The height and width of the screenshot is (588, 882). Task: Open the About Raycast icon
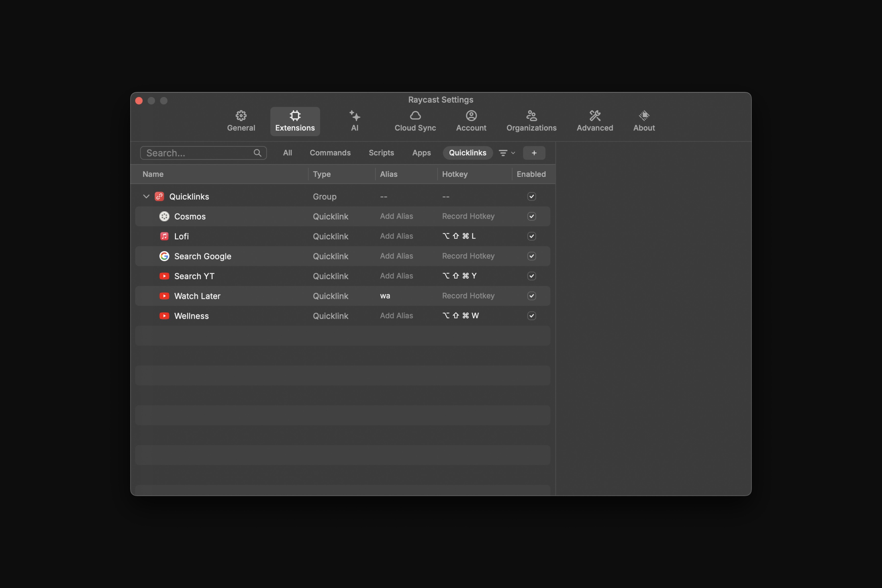coord(644,116)
